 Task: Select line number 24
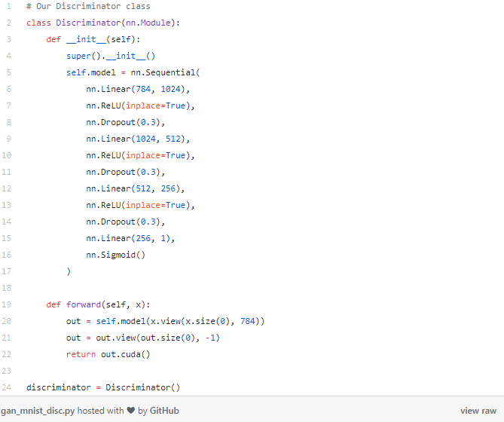[x=7, y=387]
